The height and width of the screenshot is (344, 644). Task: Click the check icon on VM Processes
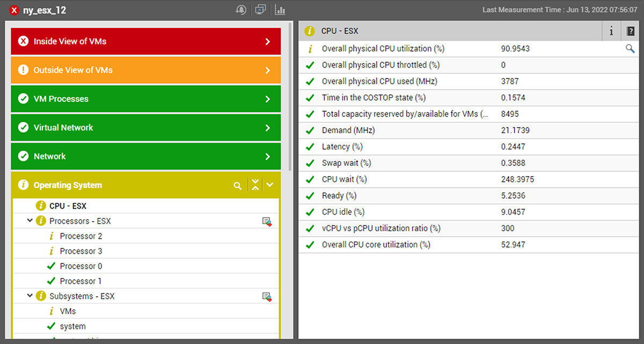pos(23,99)
